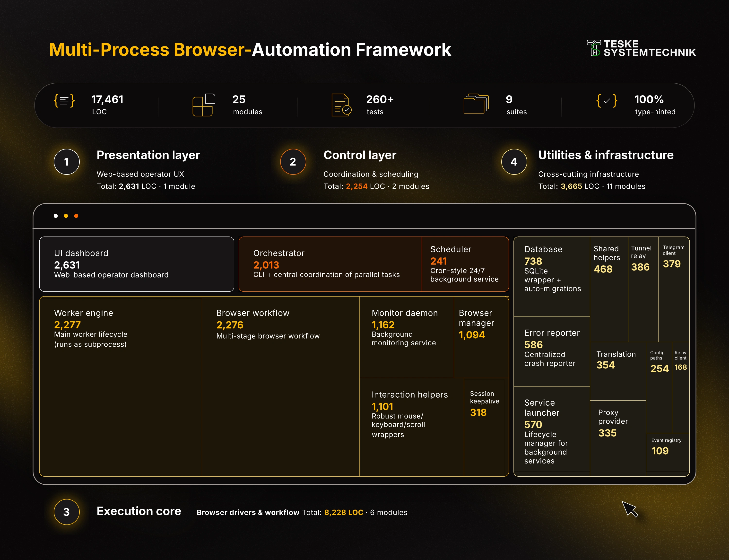
Task: Click the Presentation layer heading
Action: (x=148, y=155)
